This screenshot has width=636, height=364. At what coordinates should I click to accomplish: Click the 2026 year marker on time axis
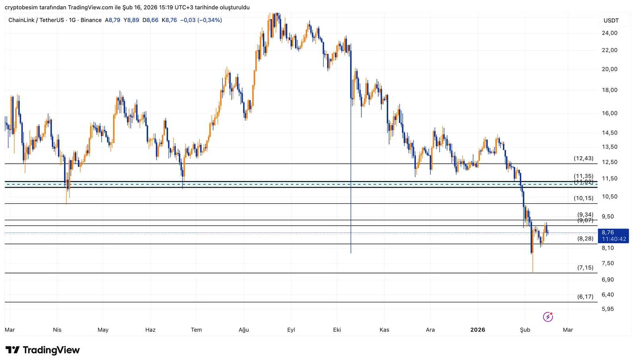coord(477,330)
